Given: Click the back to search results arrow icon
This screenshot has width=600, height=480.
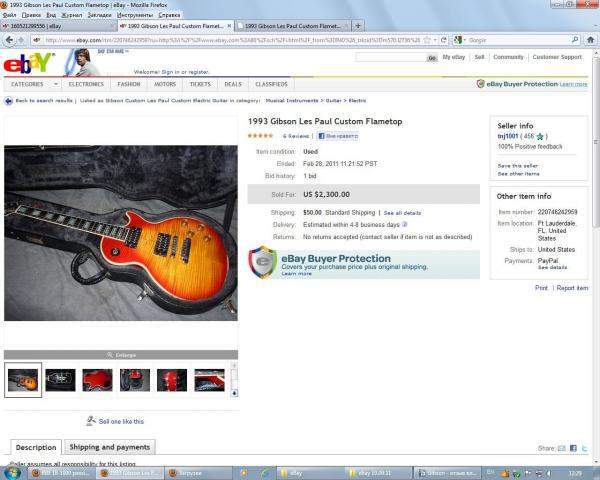Looking at the screenshot, I should click(x=8, y=101).
